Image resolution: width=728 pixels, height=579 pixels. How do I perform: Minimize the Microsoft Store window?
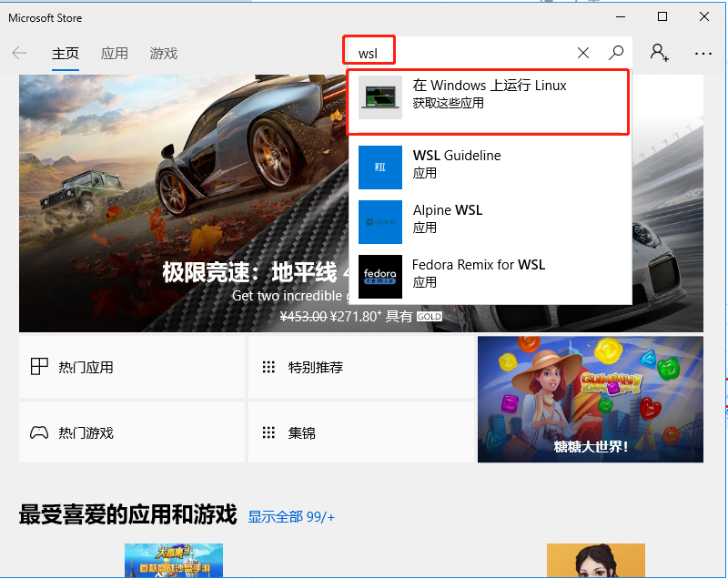(x=621, y=16)
